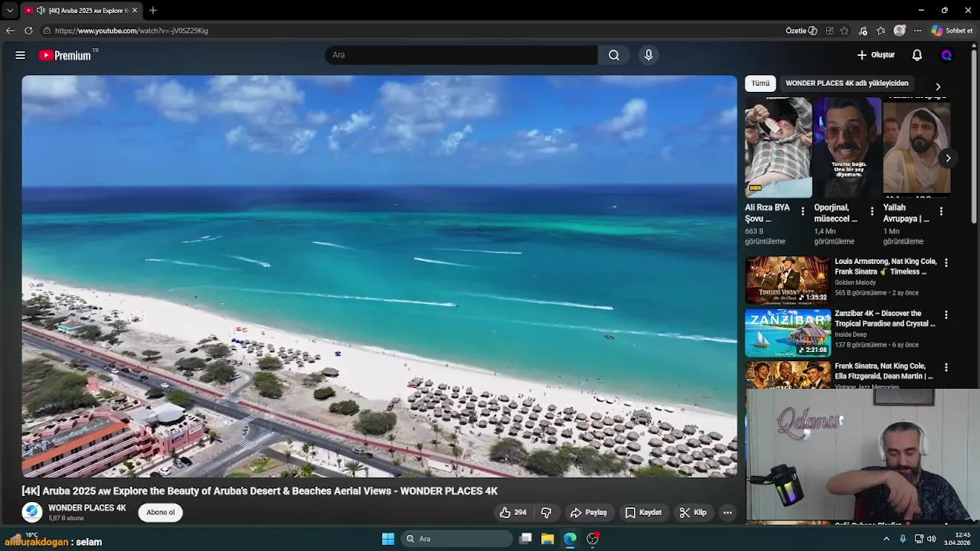Create a clip with Klip button
Viewport: 980px width, 551px height.
(693, 513)
